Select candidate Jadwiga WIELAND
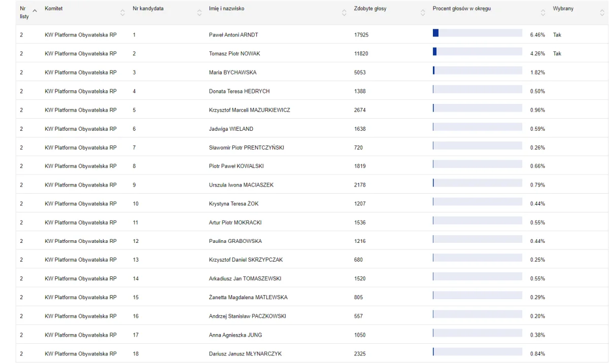The height and width of the screenshot is (364, 609). (x=231, y=129)
